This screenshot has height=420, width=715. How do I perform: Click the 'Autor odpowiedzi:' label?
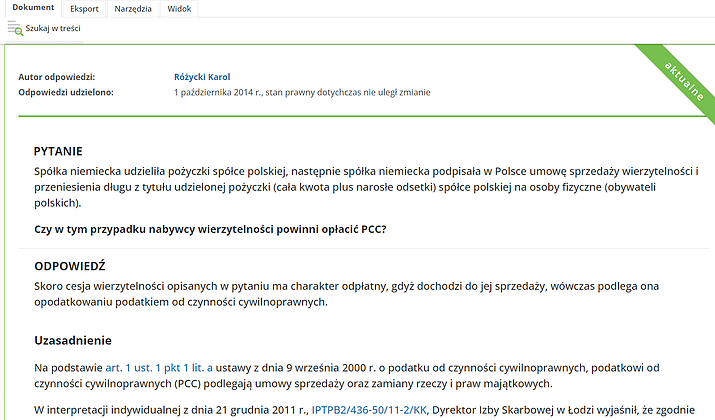click(57, 76)
